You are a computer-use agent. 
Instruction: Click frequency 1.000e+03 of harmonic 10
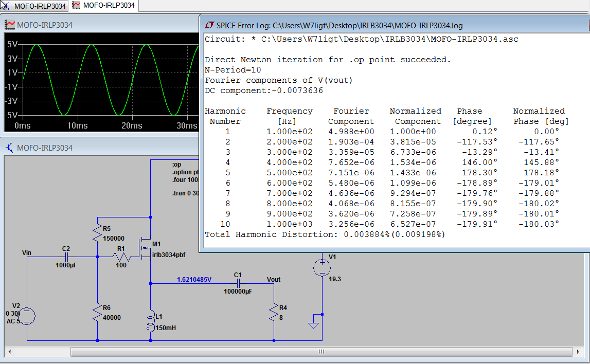tap(290, 224)
